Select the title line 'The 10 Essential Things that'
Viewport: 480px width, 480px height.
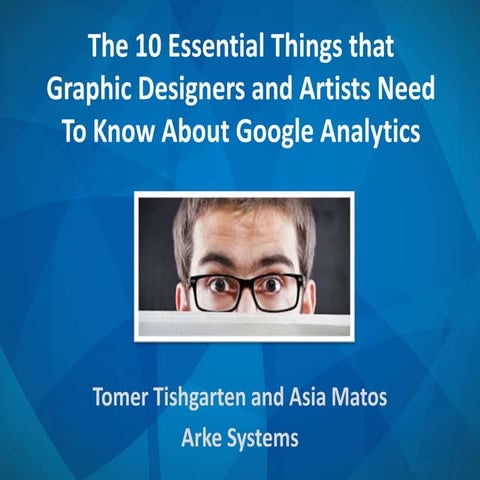tap(241, 46)
